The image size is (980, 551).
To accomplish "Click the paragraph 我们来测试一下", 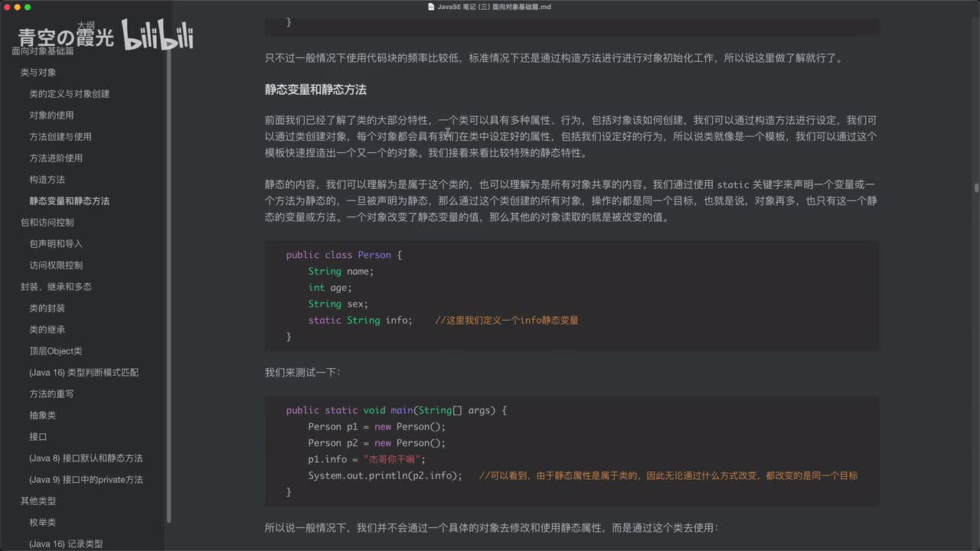I will (303, 373).
